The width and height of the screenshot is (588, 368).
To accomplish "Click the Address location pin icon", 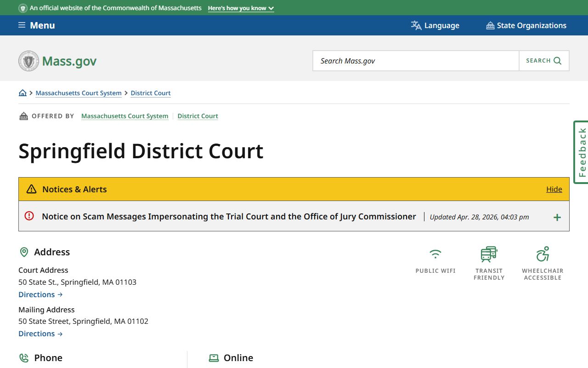I will (24, 252).
